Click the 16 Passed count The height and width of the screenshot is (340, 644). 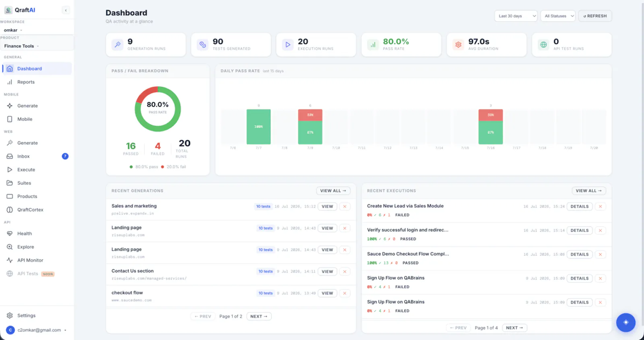pyautogui.click(x=131, y=146)
